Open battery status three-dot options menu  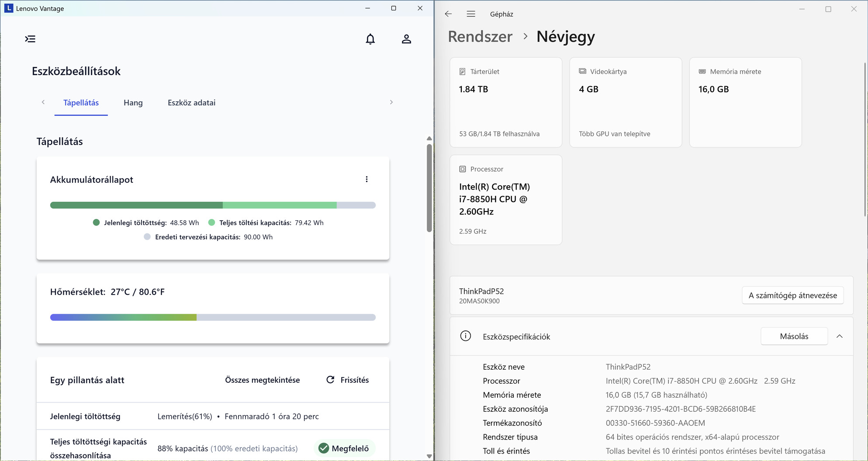(x=367, y=179)
